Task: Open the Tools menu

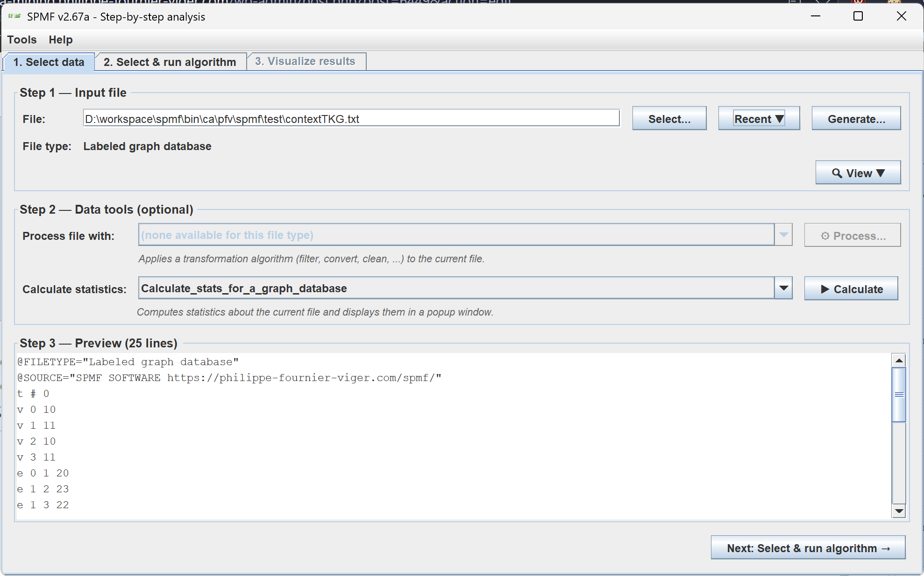Action: (x=22, y=40)
